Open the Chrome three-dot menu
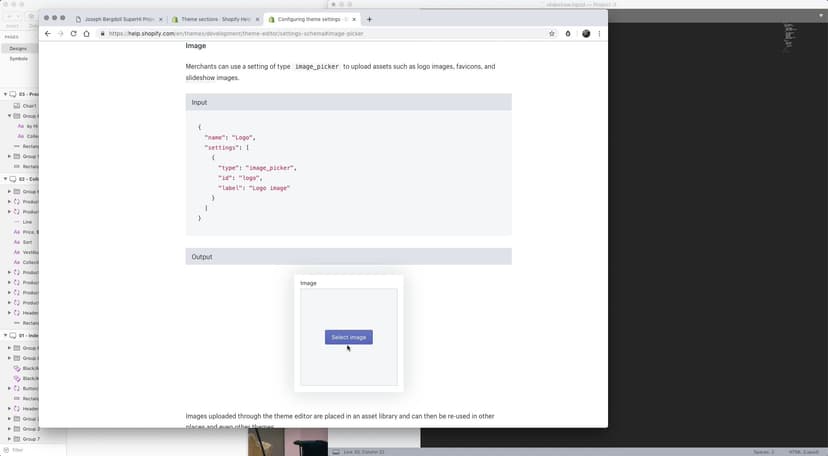 [600, 33]
